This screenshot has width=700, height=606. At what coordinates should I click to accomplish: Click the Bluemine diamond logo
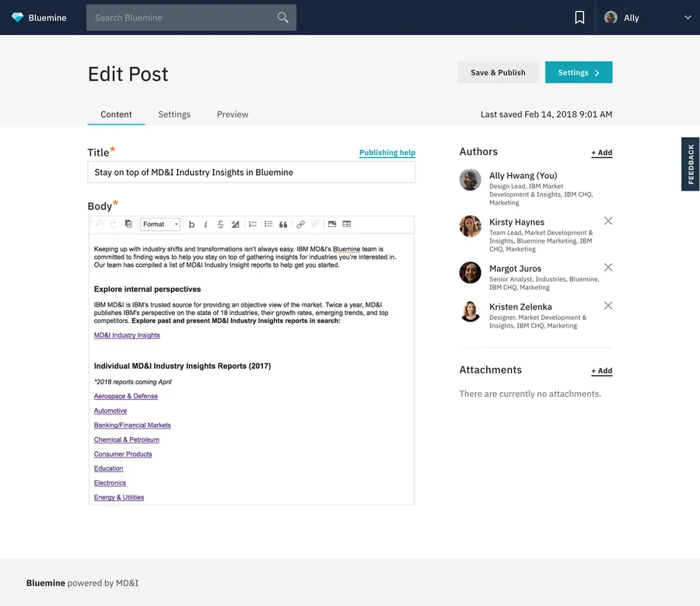tap(17, 17)
